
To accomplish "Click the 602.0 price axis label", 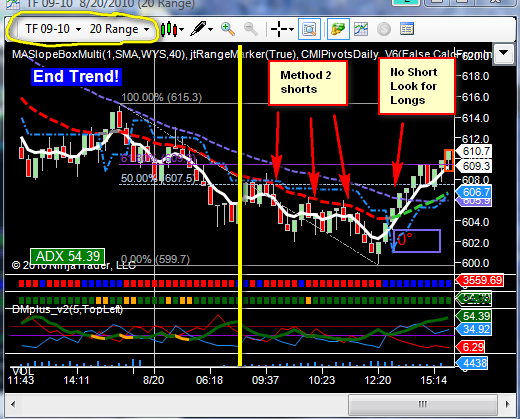I will click(x=475, y=243).
